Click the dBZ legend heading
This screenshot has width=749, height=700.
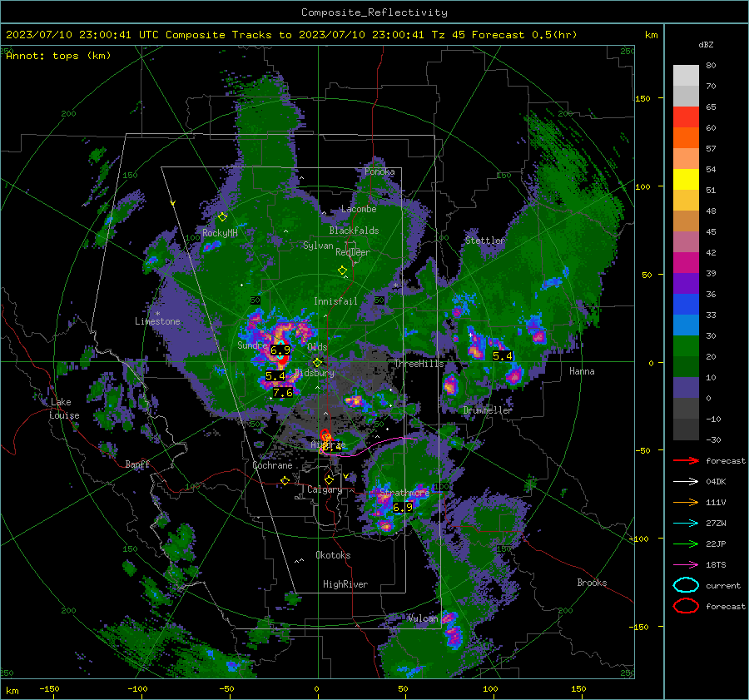[706, 44]
